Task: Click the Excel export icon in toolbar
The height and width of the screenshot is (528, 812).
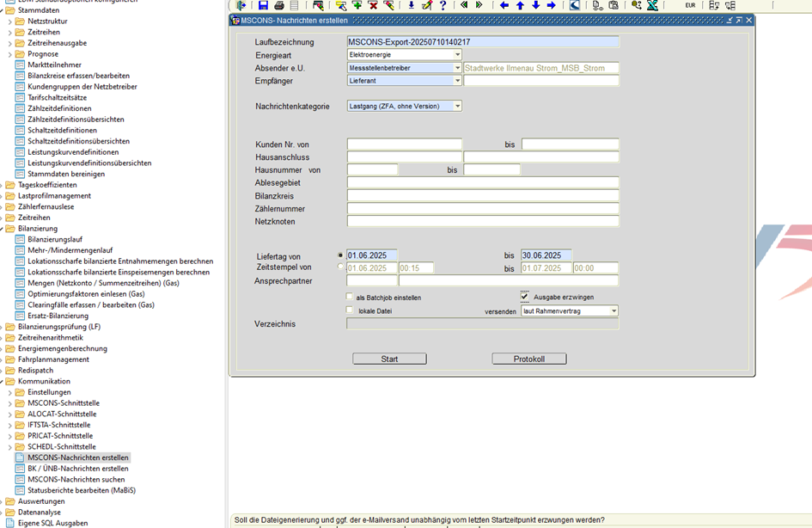Action: [x=652, y=5]
